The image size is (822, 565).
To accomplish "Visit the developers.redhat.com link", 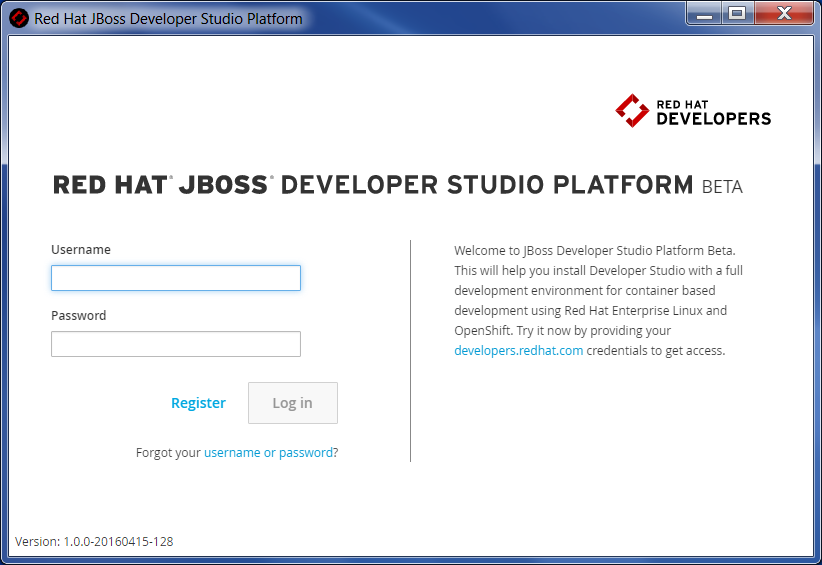I will point(518,351).
